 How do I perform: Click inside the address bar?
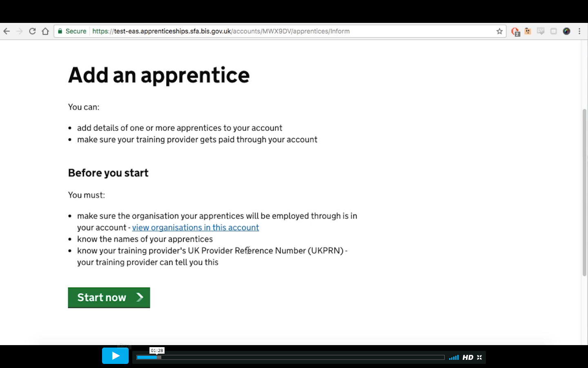pyautogui.click(x=245, y=31)
